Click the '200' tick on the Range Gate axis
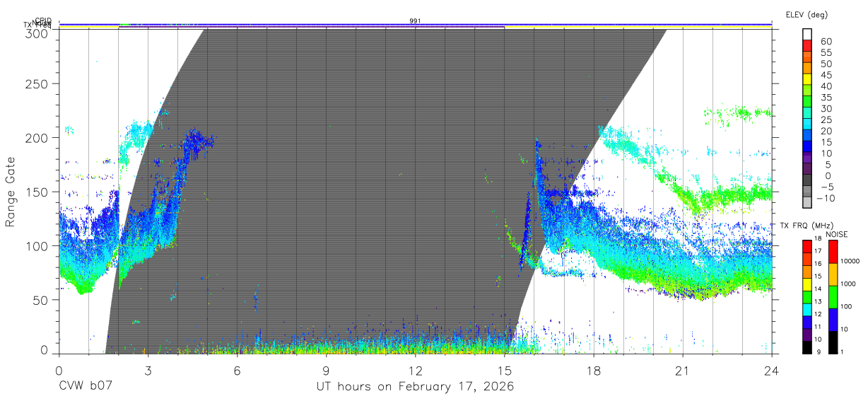Screen dimensions: 868x401 (37, 138)
